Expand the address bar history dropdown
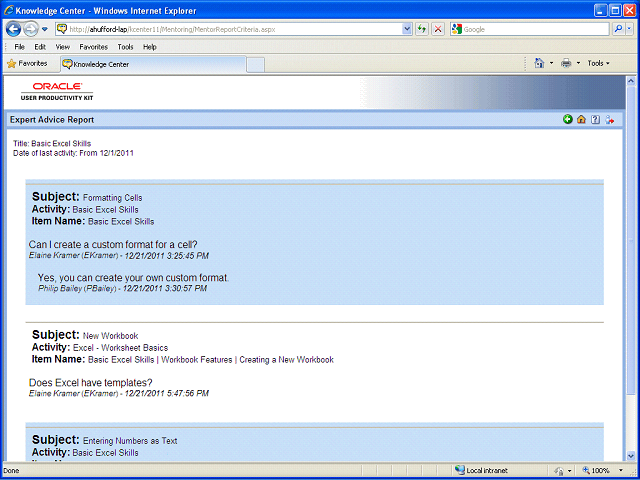Viewport: 640px width, 480px height. click(x=407, y=29)
